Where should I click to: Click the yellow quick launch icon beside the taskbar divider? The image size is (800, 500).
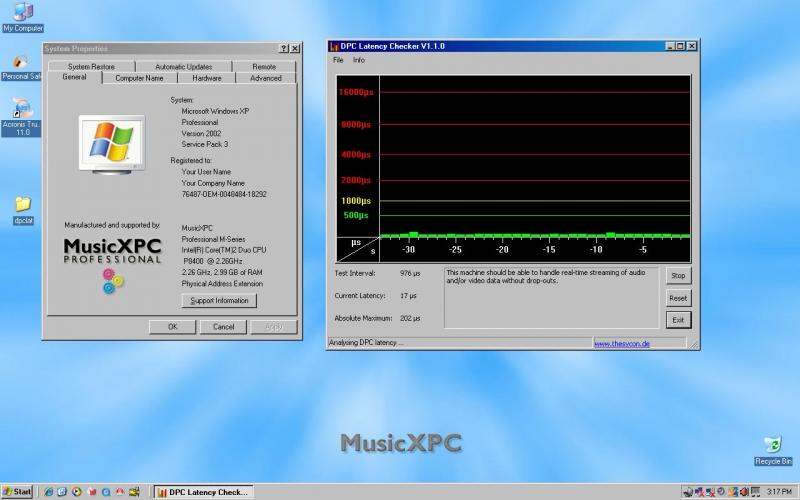[x=134, y=492]
